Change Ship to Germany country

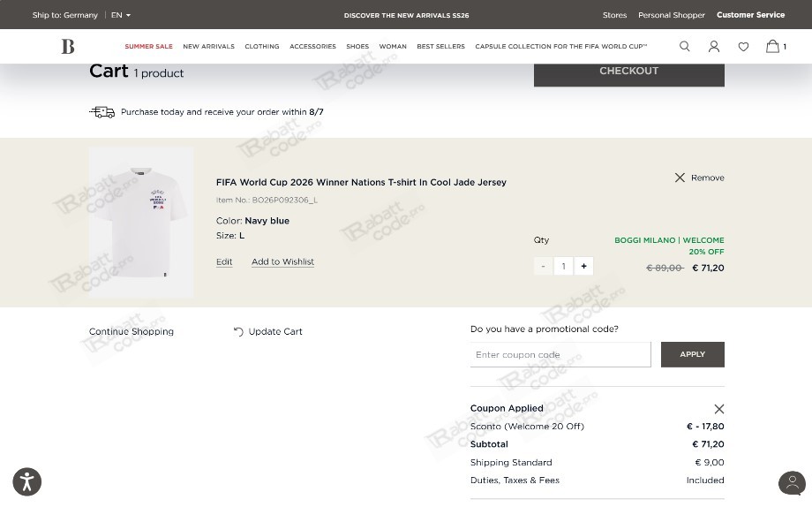click(64, 15)
